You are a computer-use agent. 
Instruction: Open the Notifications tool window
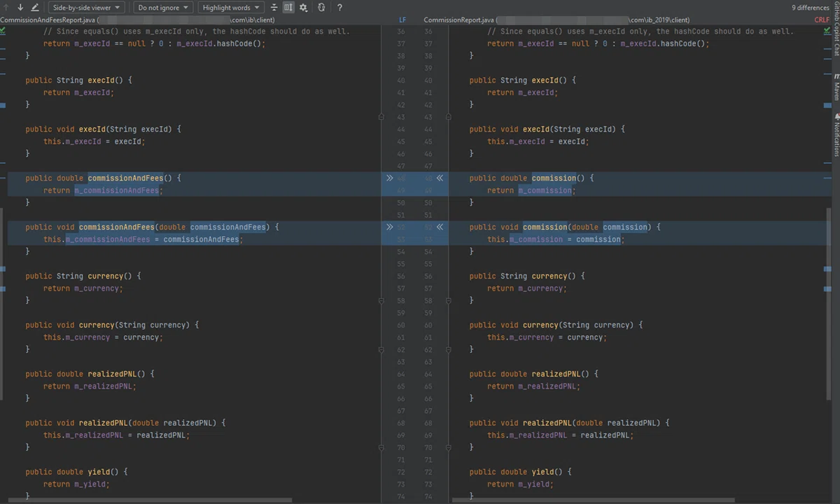click(836, 134)
